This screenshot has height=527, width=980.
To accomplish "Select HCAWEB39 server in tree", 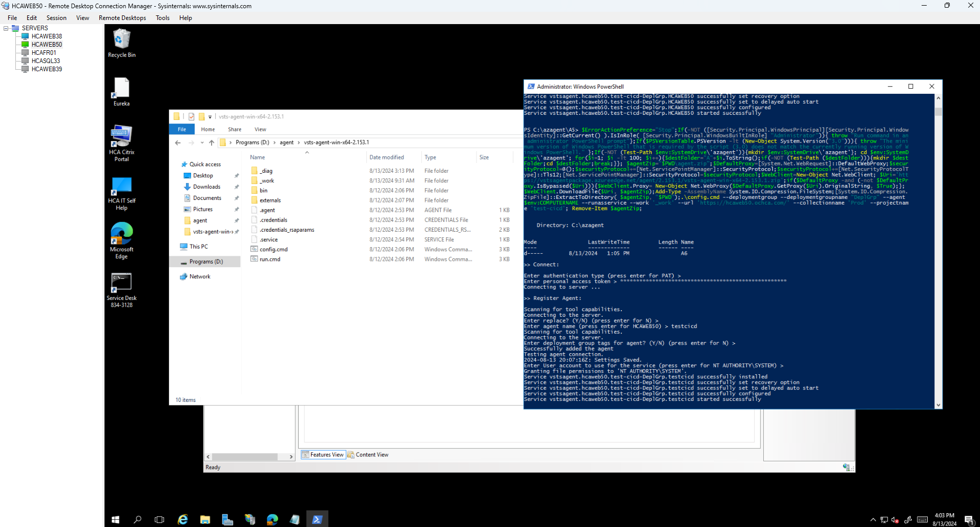I will 47,69.
